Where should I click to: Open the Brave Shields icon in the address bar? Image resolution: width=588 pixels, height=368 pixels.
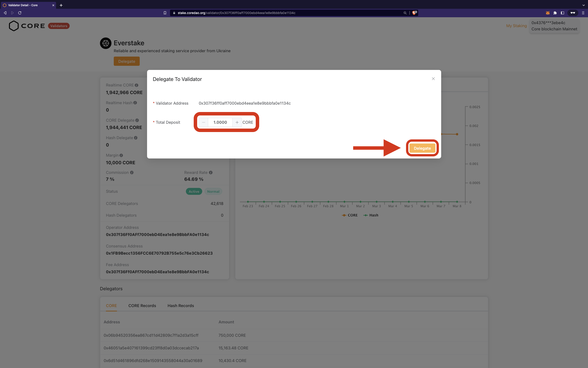tap(414, 13)
